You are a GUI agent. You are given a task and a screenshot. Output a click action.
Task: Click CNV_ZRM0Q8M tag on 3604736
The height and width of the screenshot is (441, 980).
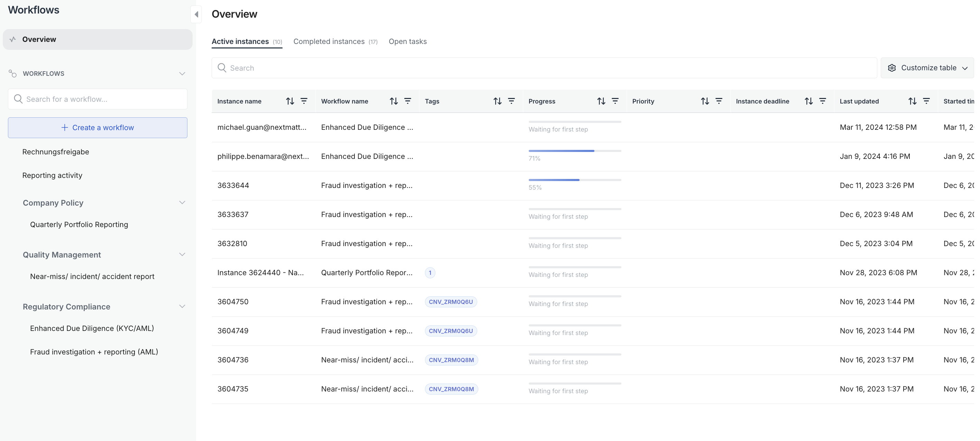click(451, 360)
